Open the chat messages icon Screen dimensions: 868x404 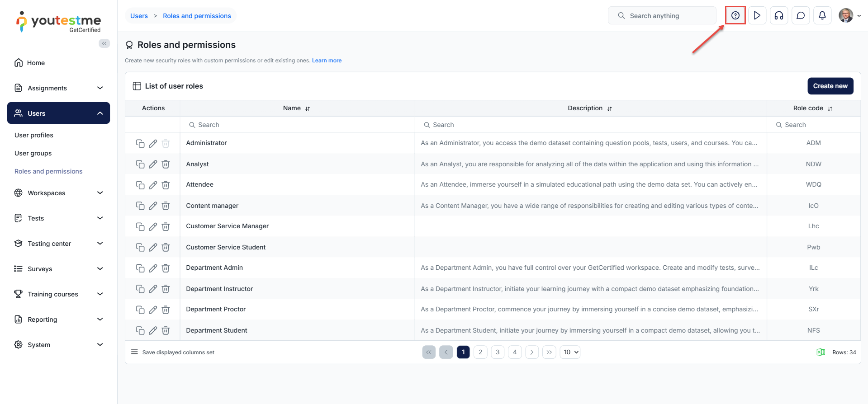(x=800, y=16)
